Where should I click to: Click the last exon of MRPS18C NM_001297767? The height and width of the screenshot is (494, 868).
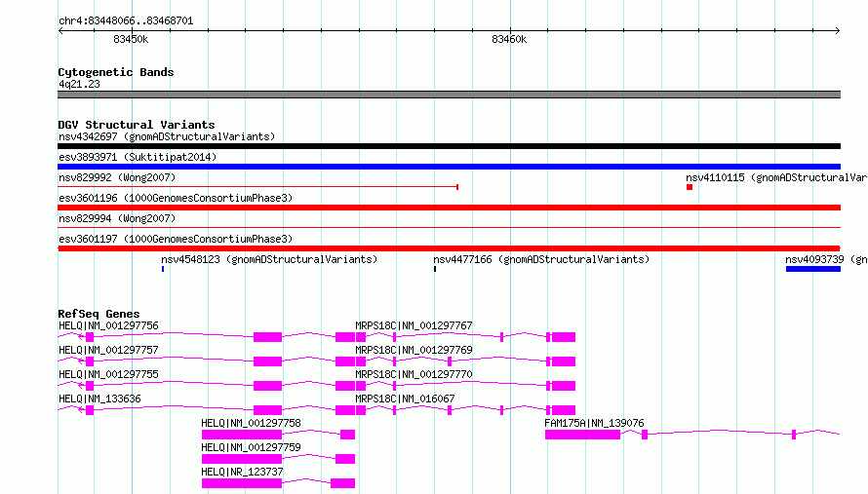coord(564,337)
